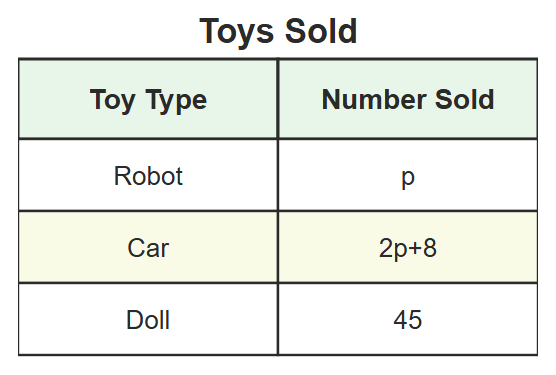Click the digit '4' in the Doll count

(400, 320)
